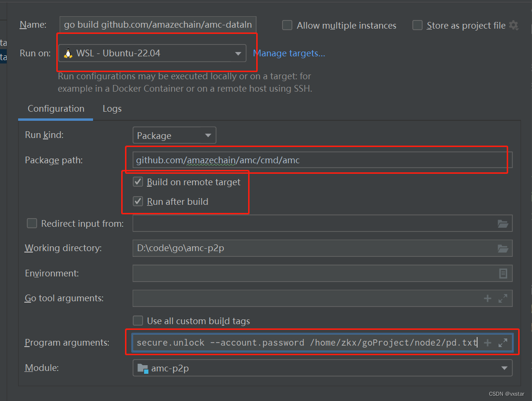Click the Module label
This screenshot has height=401, width=532.
42,368
